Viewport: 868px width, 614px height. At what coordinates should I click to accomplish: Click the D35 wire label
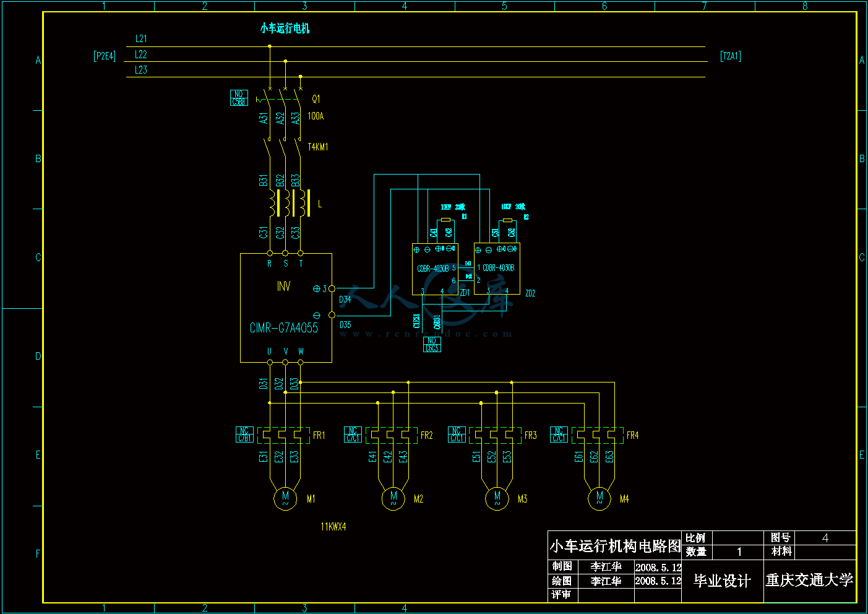click(x=345, y=324)
